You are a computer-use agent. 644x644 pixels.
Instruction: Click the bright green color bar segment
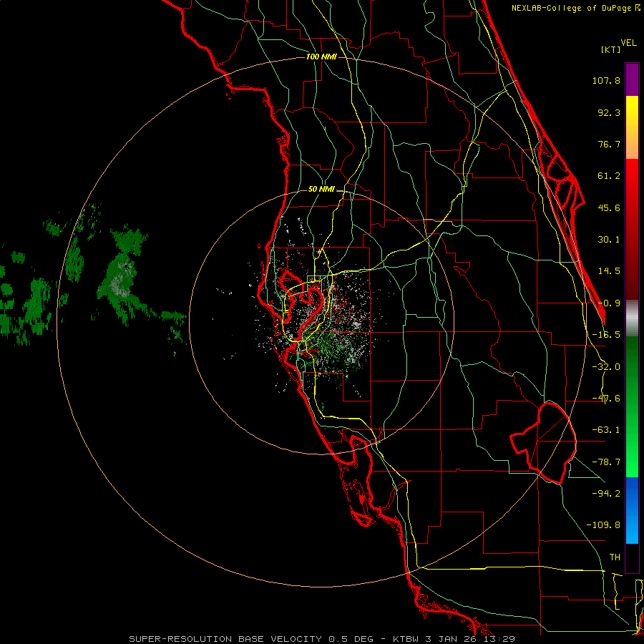click(x=632, y=406)
